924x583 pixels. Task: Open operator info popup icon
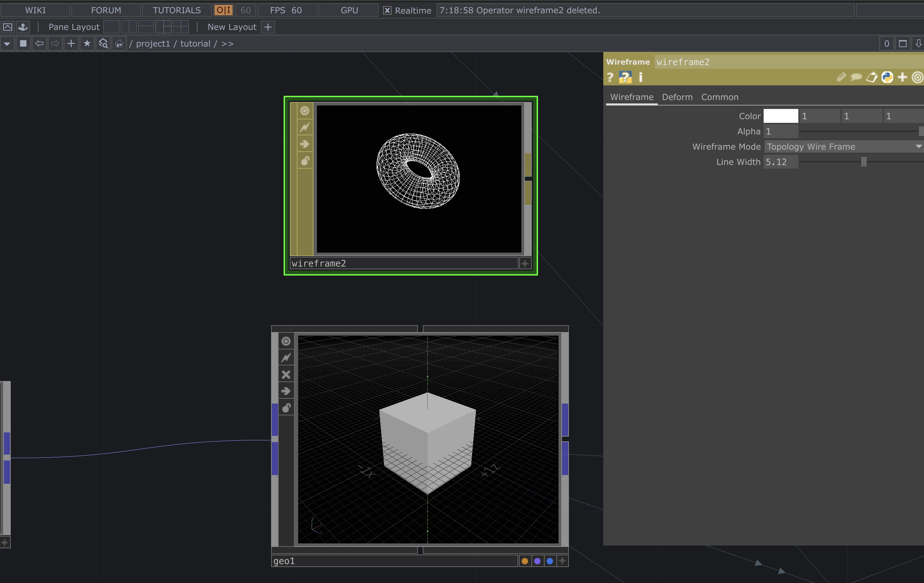640,77
